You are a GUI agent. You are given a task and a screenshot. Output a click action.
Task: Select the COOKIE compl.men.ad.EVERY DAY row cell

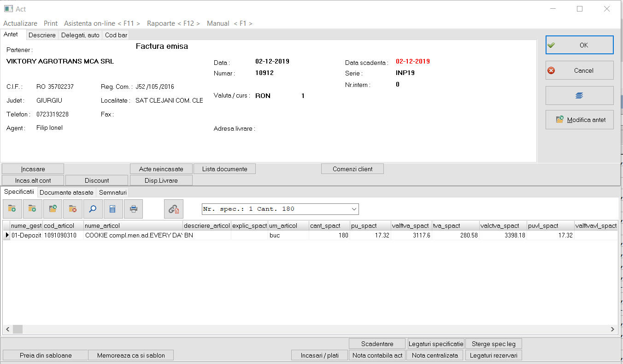point(133,235)
